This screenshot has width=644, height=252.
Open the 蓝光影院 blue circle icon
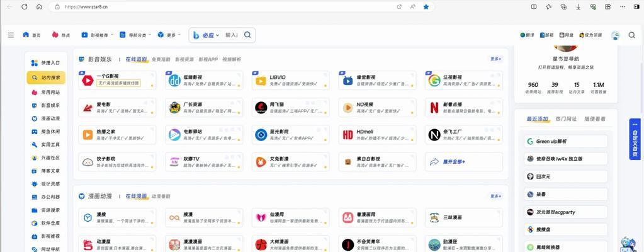261,135
